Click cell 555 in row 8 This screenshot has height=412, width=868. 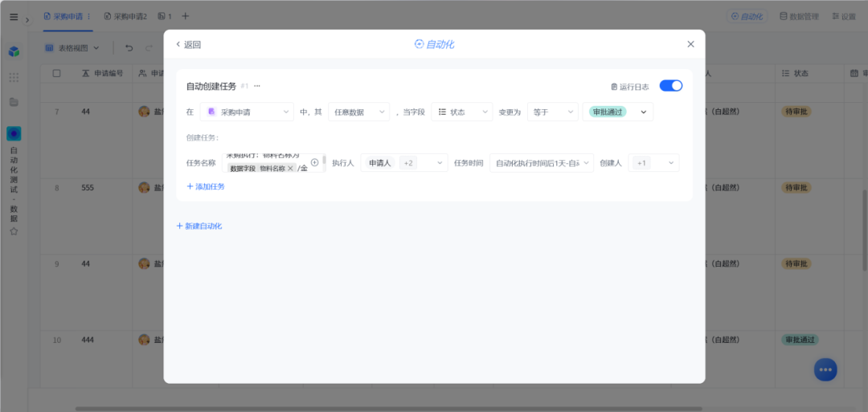[x=88, y=187]
